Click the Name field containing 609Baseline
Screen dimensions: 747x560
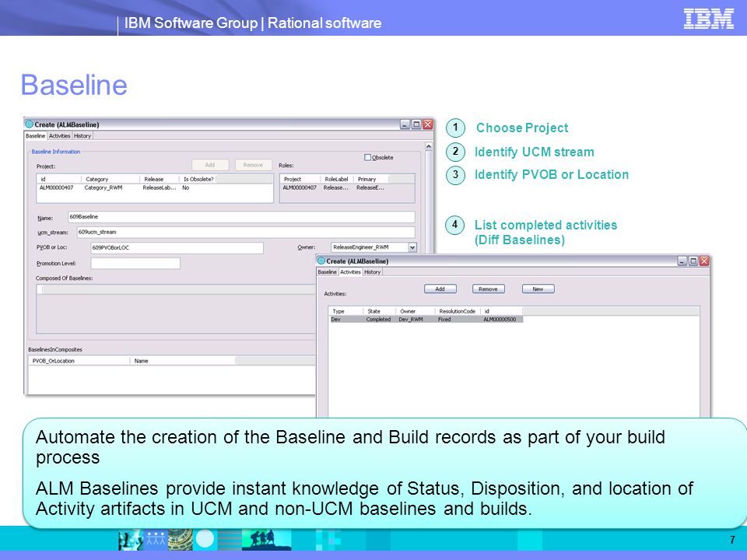click(x=241, y=217)
